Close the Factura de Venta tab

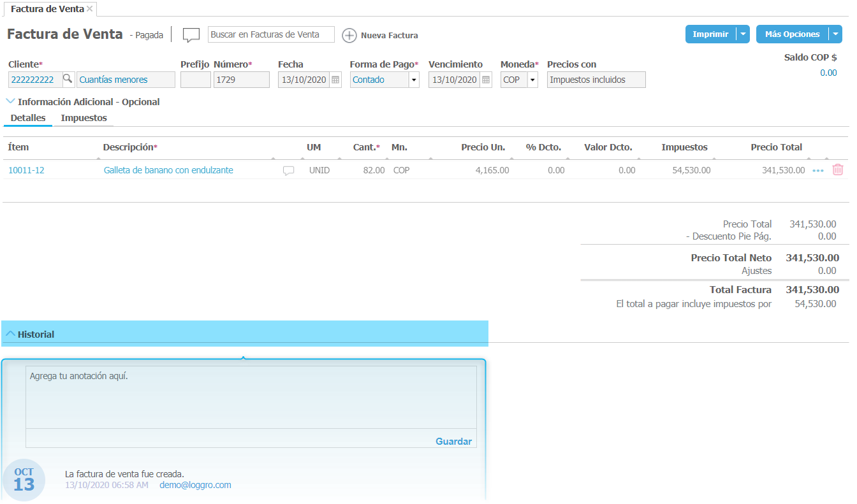pyautogui.click(x=90, y=8)
